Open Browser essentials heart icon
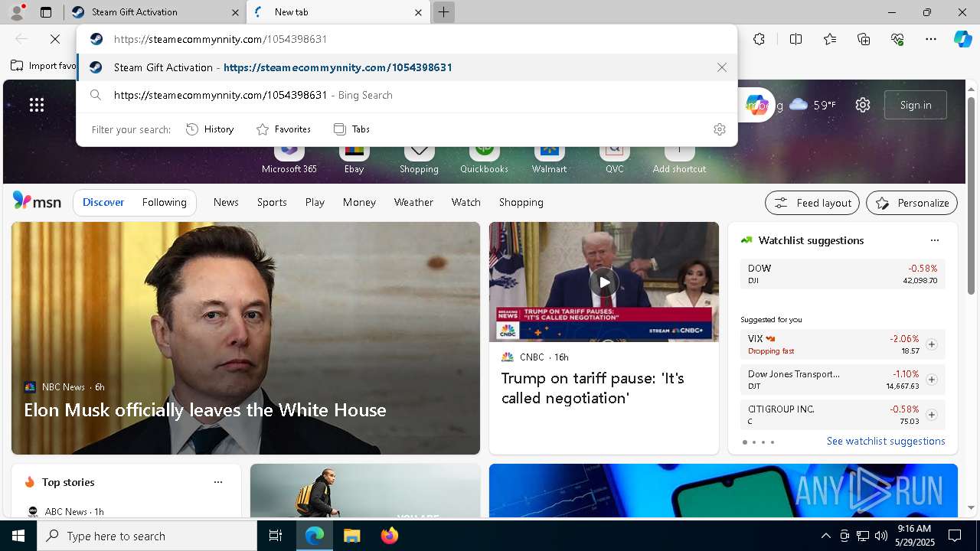 click(x=897, y=39)
